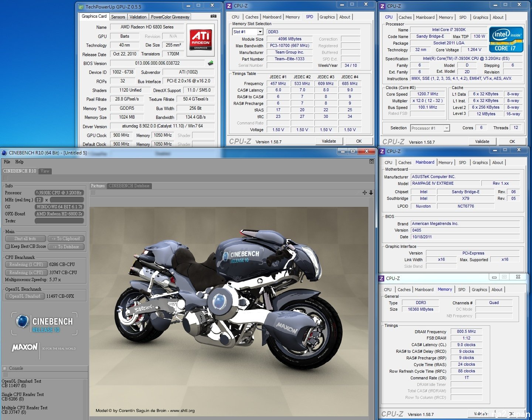Image resolution: width=532 pixels, height=420 pixels.
Task: Click the Team--Elite-1333 part number value
Action: (x=290, y=59)
